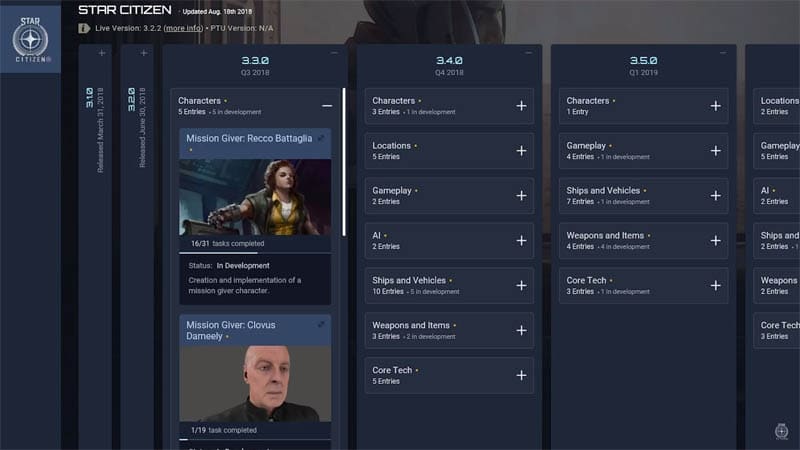800x450 pixels.
Task: Open the Recco Battaglia card expand icon
Action: [x=321, y=138]
